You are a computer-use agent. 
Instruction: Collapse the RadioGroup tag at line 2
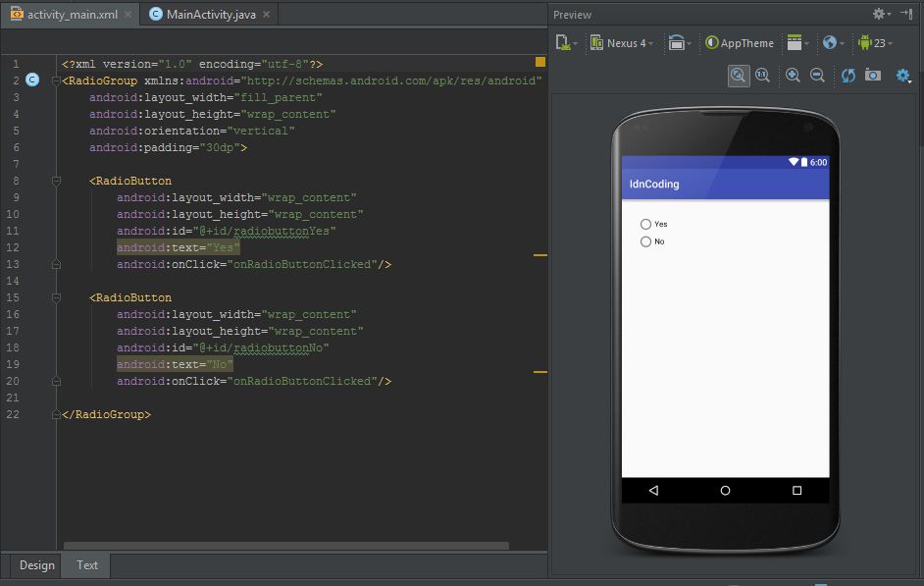(56, 80)
